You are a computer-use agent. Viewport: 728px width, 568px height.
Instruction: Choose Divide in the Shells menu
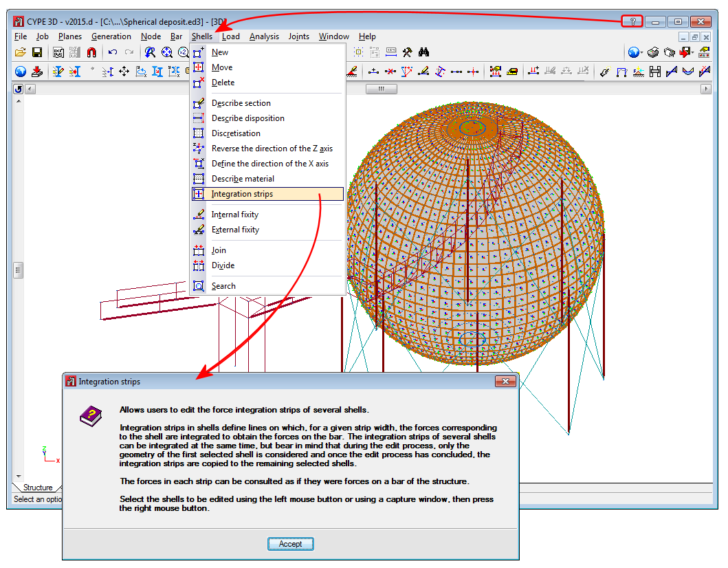point(268,265)
